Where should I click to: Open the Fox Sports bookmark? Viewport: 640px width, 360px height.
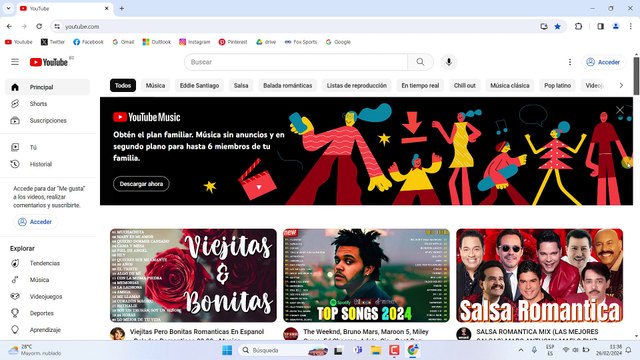tap(301, 42)
